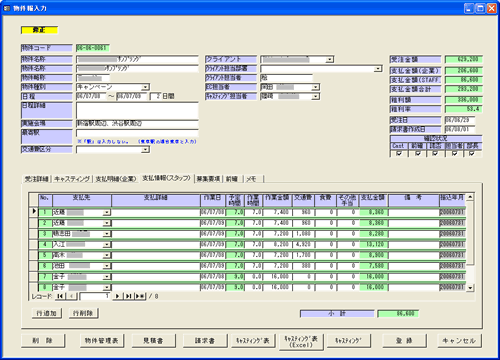The image size is (500, 360).
Task: Create new record with navigator asterisk button
Action: pos(140,296)
